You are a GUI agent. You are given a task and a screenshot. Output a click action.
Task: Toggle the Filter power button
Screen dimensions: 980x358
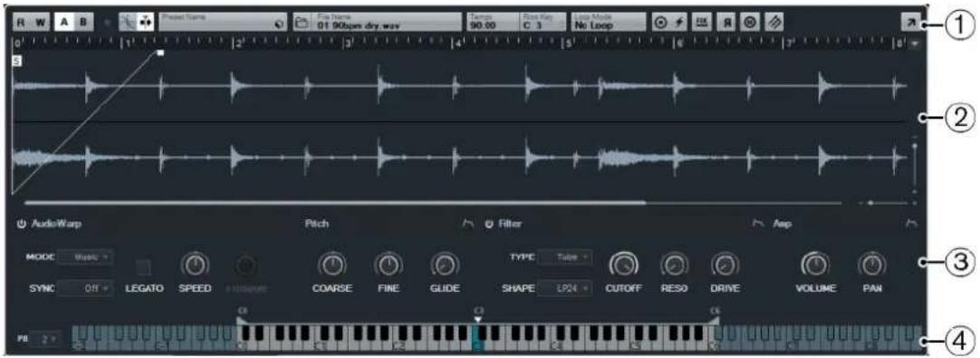pos(488,223)
